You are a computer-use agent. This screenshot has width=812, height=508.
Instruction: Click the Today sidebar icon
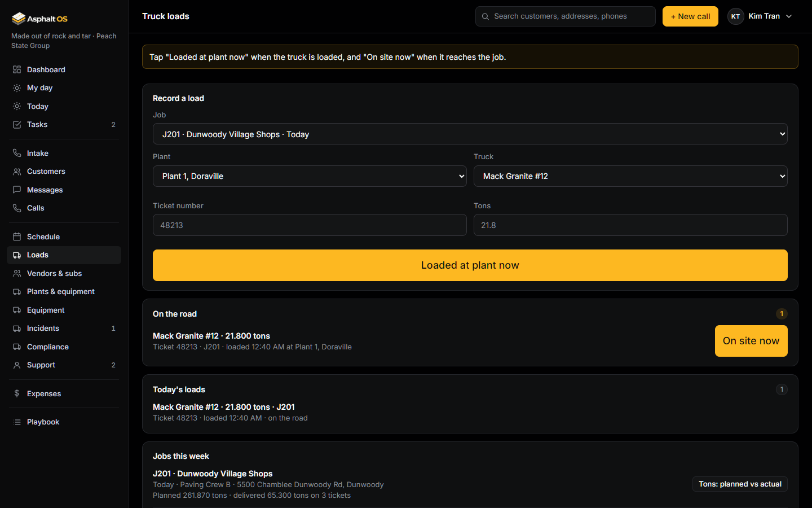coord(17,106)
